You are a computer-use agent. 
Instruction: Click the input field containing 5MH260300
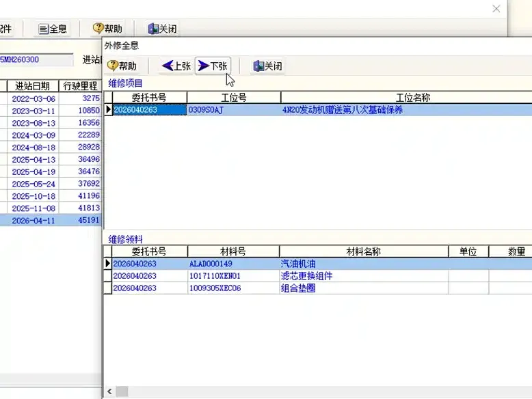coord(36,59)
